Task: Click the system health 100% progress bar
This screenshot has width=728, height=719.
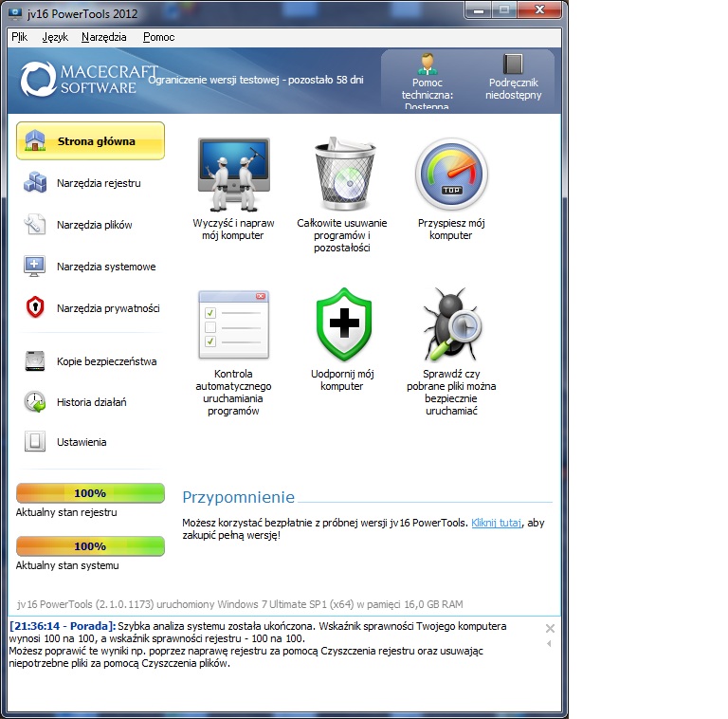Action: point(91,546)
